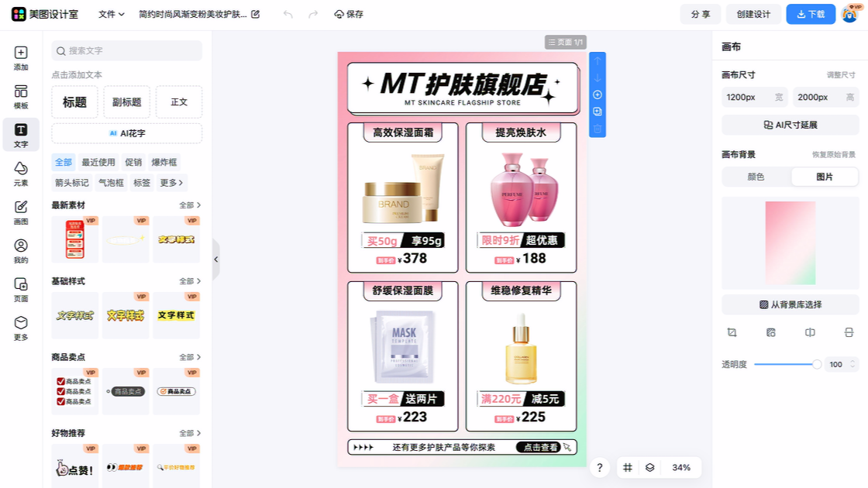Image resolution: width=868 pixels, height=488 pixels.
Task: Toggle the grid icon in the bottom toolbar
Action: pyautogui.click(x=628, y=468)
